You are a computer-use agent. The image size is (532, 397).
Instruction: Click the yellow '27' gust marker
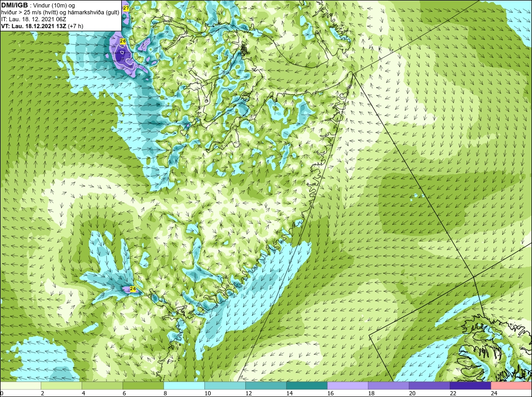126,8
